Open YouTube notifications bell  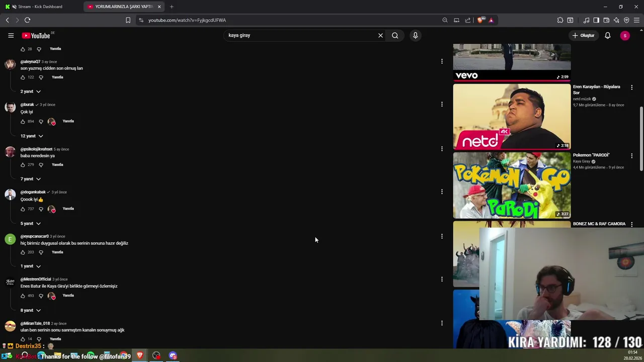click(x=608, y=35)
